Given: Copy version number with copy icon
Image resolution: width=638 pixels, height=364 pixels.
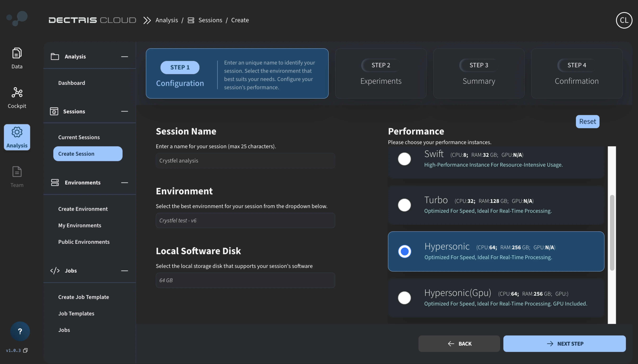Looking at the screenshot, I should click(x=25, y=350).
